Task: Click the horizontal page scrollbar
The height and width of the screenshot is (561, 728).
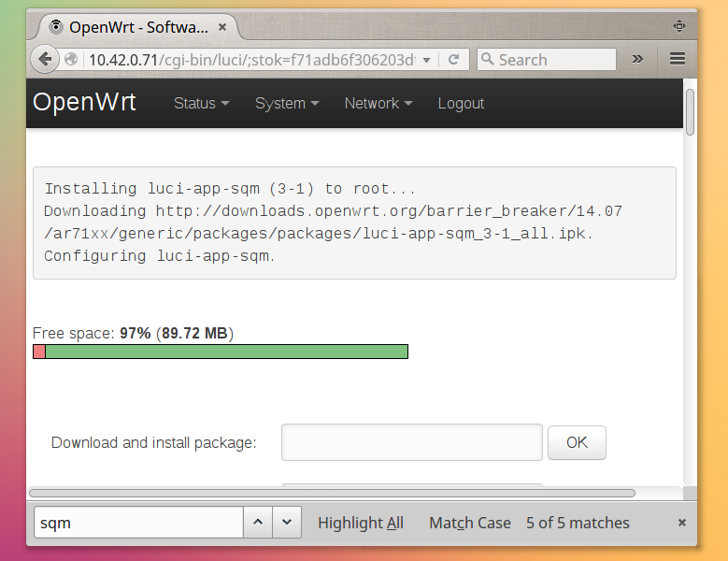Action: [x=332, y=493]
